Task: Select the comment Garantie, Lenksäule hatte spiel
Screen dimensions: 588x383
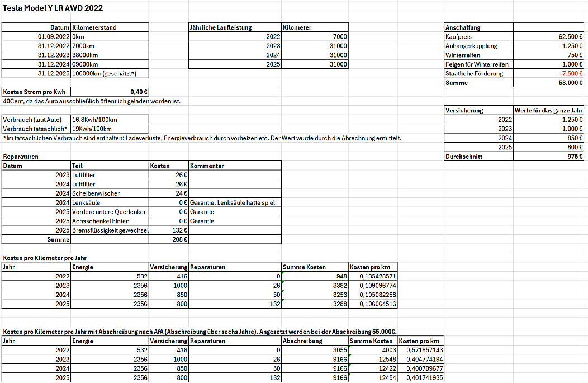Action: point(235,202)
